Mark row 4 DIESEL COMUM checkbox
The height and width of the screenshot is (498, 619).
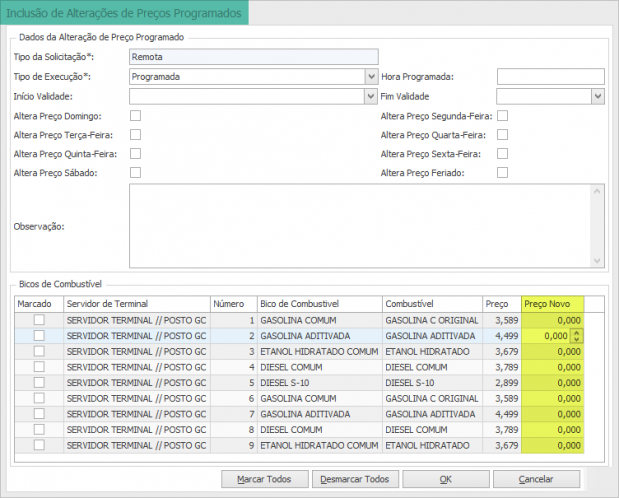pos(39,367)
